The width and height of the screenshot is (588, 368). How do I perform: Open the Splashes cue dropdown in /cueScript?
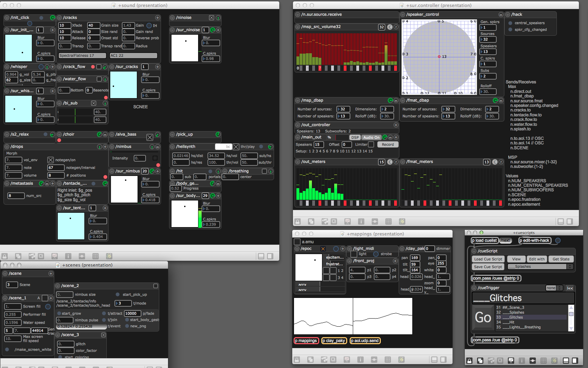(540, 267)
